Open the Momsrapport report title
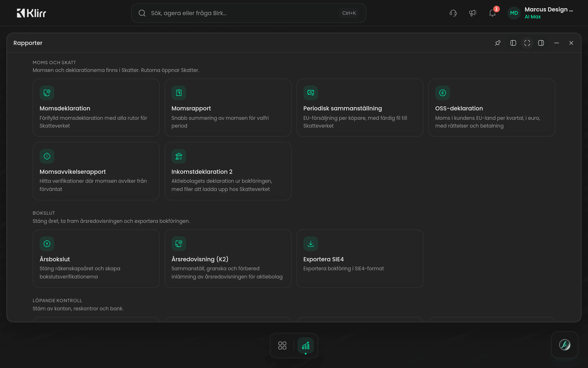588x368 pixels. (x=191, y=108)
